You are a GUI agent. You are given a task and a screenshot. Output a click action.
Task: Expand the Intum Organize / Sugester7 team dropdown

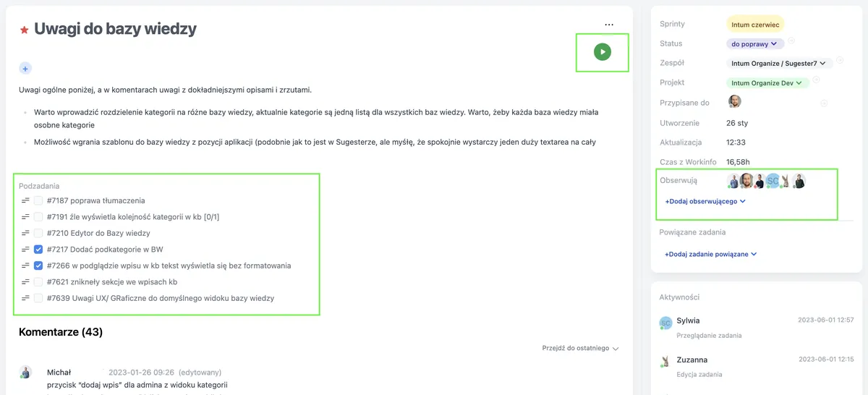tap(780, 64)
